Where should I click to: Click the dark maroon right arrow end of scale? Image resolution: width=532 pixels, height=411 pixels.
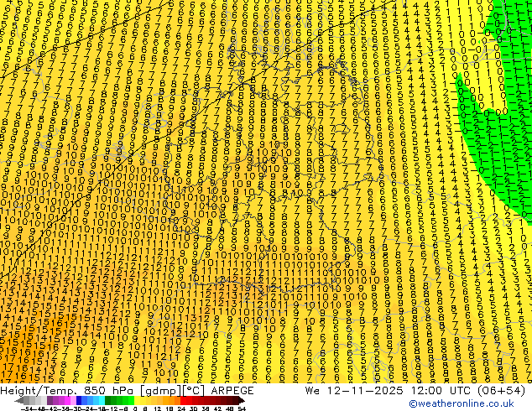click(241, 401)
